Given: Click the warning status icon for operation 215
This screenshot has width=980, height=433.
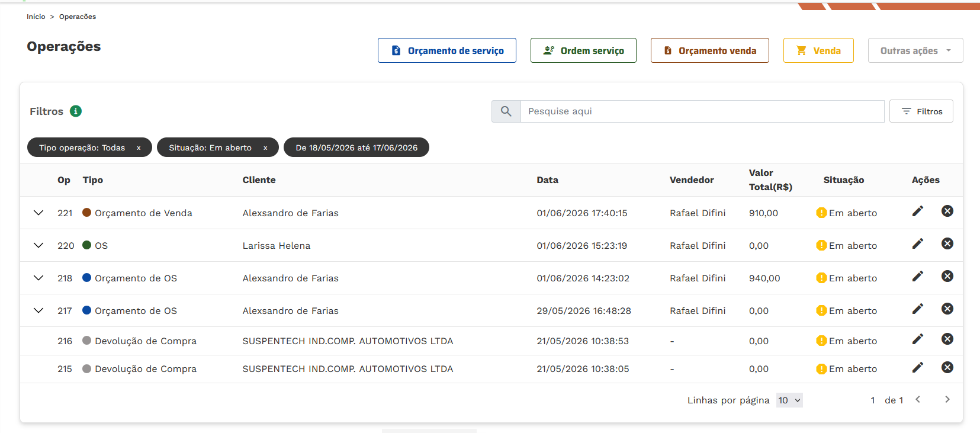Looking at the screenshot, I should point(821,368).
